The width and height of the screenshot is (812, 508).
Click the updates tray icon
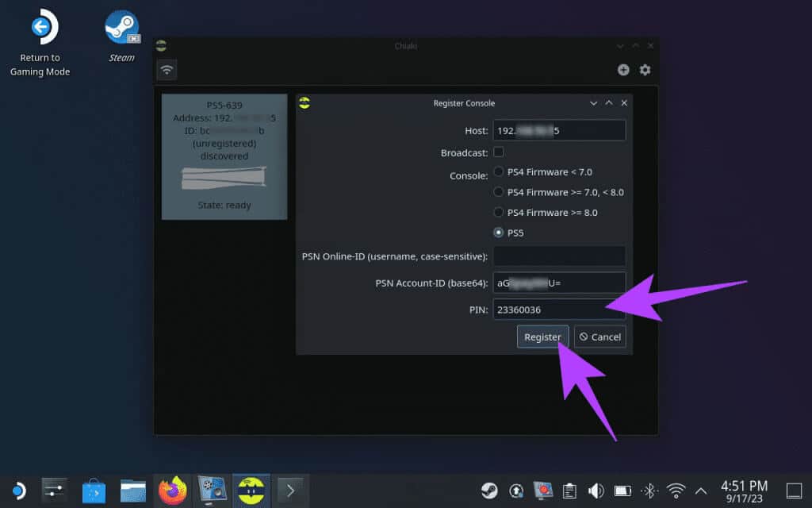pyautogui.click(x=516, y=491)
